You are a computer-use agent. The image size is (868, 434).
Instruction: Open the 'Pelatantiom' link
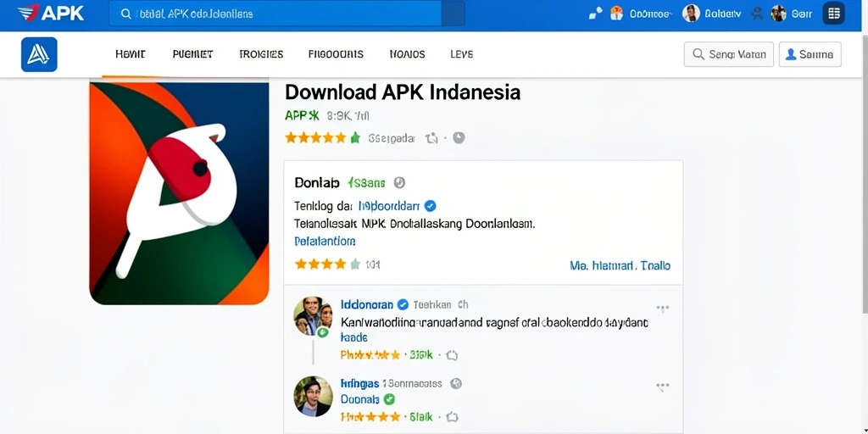tap(325, 242)
